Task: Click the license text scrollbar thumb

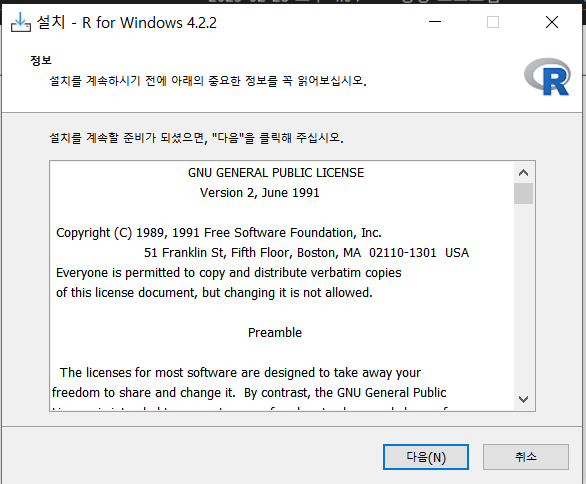Action: (523, 193)
